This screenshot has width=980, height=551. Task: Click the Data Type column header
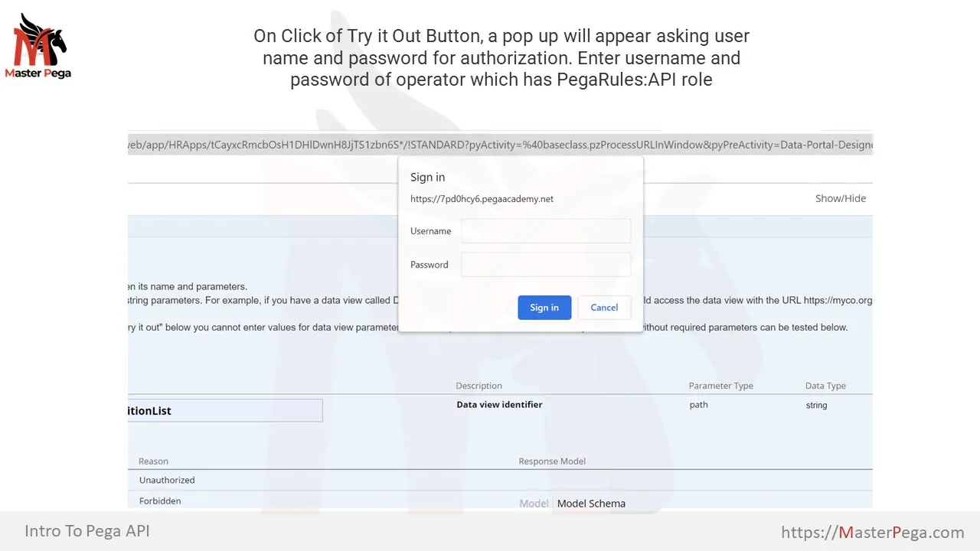(x=825, y=386)
